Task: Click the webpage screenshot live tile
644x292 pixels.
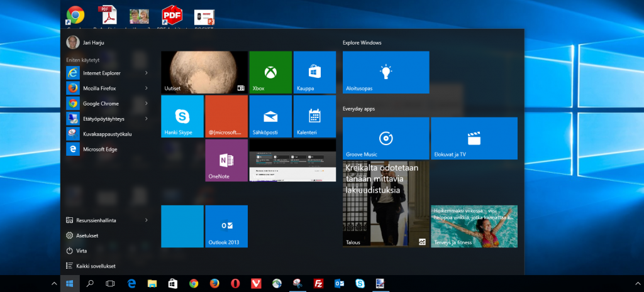Action: pos(292,160)
